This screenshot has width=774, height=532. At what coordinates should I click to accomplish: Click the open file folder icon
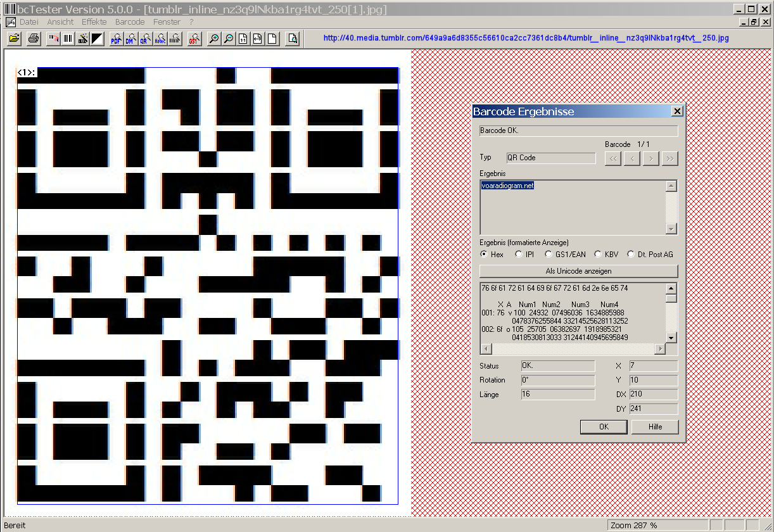[x=14, y=39]
